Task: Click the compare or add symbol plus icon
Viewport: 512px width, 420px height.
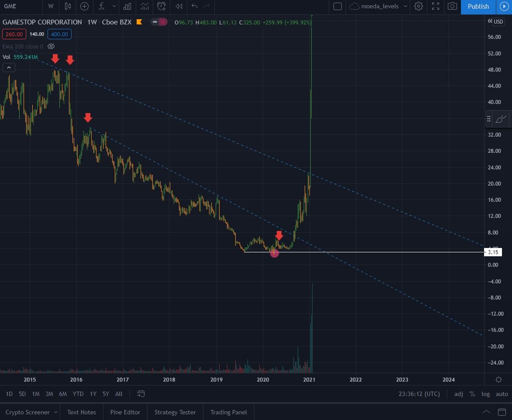Action: coord(84,6)
